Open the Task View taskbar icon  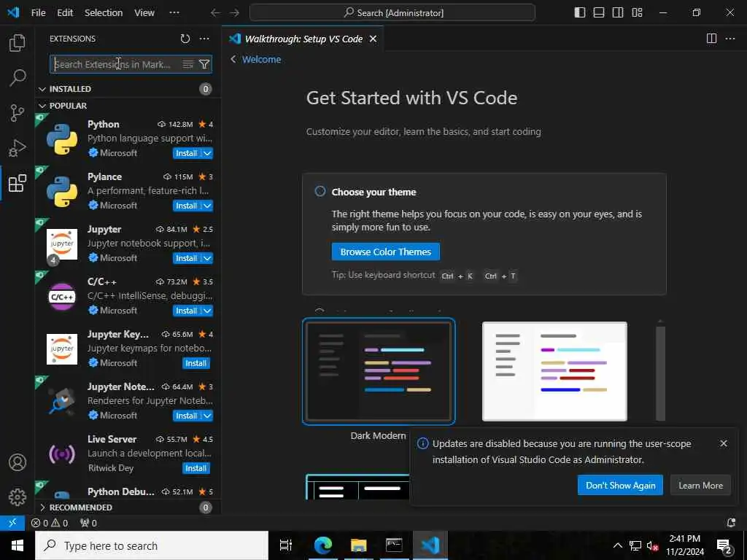(x=286, y=545)
